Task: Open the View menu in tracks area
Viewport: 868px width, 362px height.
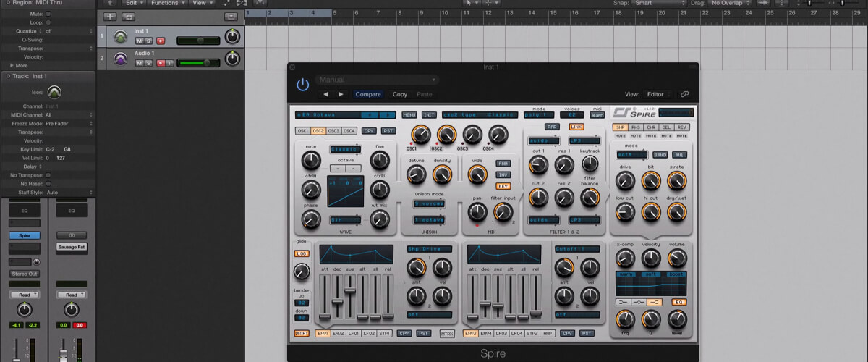Action: 202,3
